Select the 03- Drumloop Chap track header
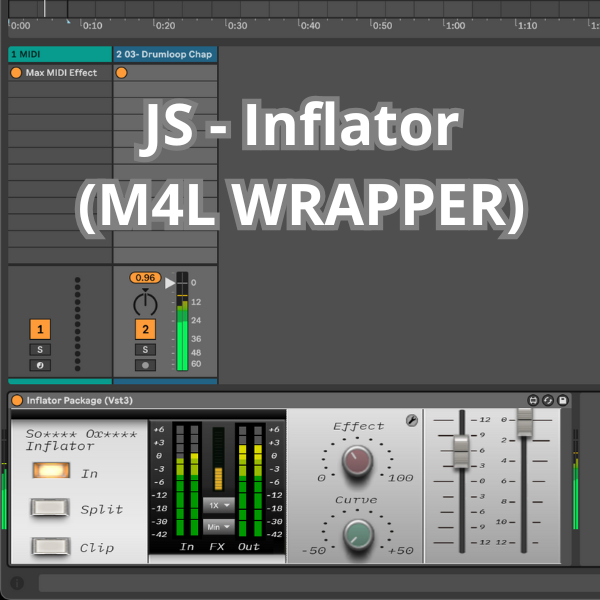Viewport: 600px width, 600px height. point(165,54)
